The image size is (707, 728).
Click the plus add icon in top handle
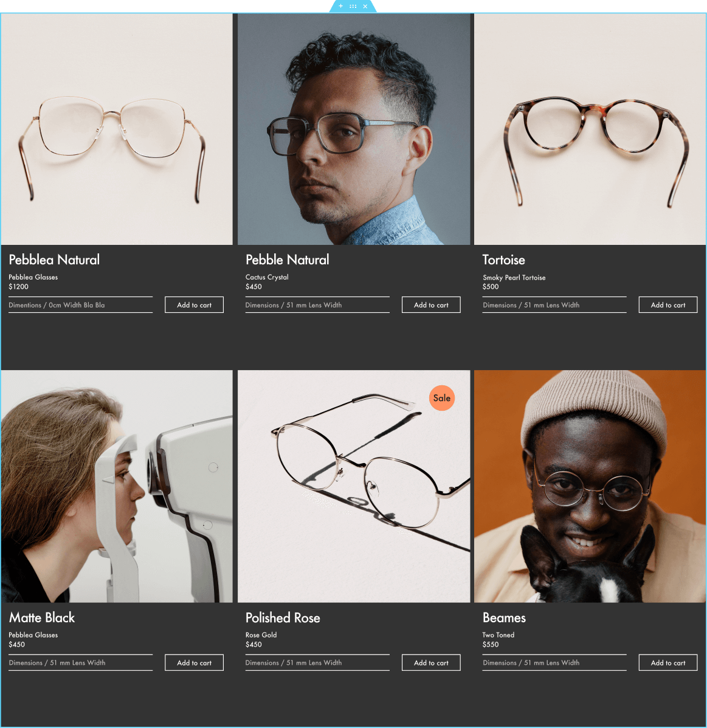[x=340, y=6]
